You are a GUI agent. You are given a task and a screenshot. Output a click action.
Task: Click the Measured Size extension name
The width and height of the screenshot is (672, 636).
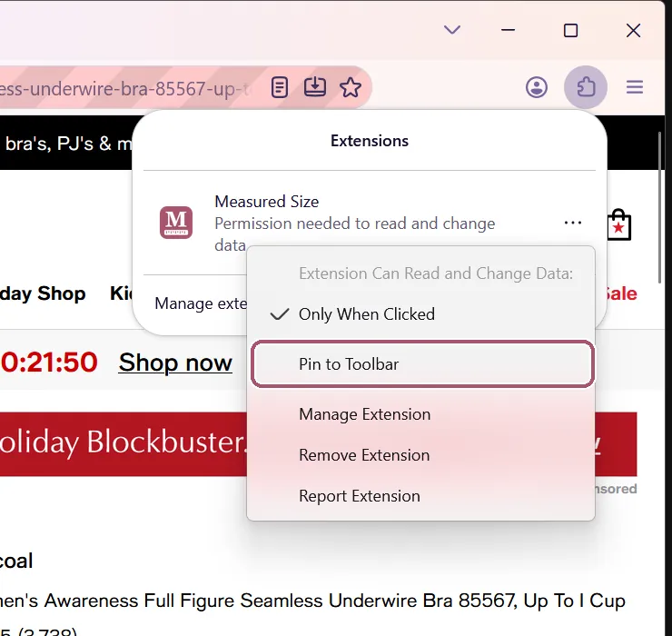tap(267, 202)
